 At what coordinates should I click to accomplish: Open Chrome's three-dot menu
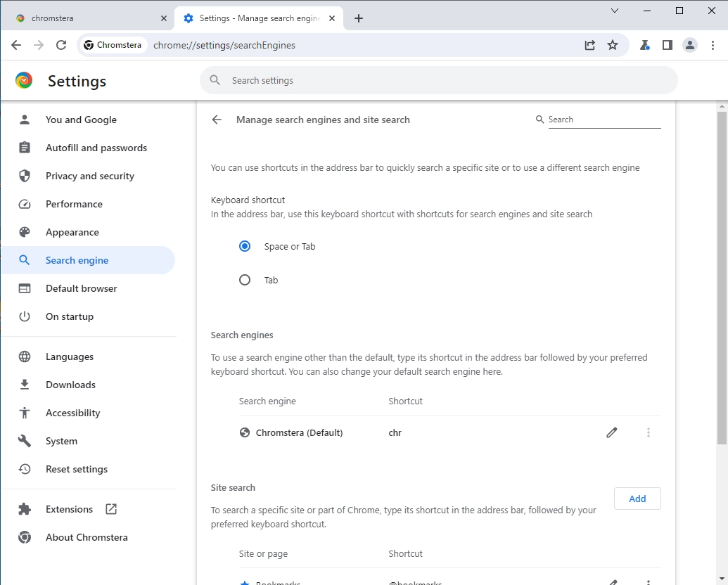[713, 44]
